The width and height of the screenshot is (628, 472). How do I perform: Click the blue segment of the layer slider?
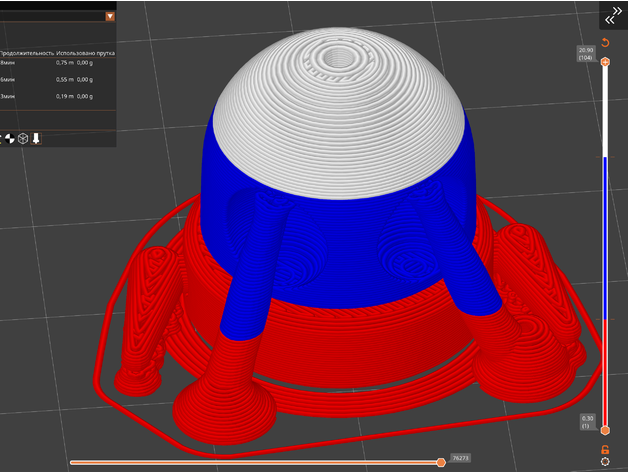(605, 240)
